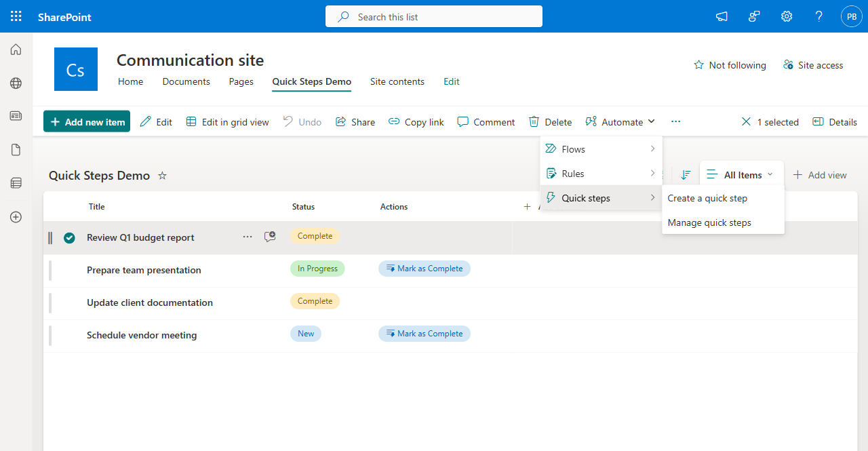Deselect the Review Q1 budget report checkmark
868x451 pixels.
pyautogui.click(x=69, y=238)
